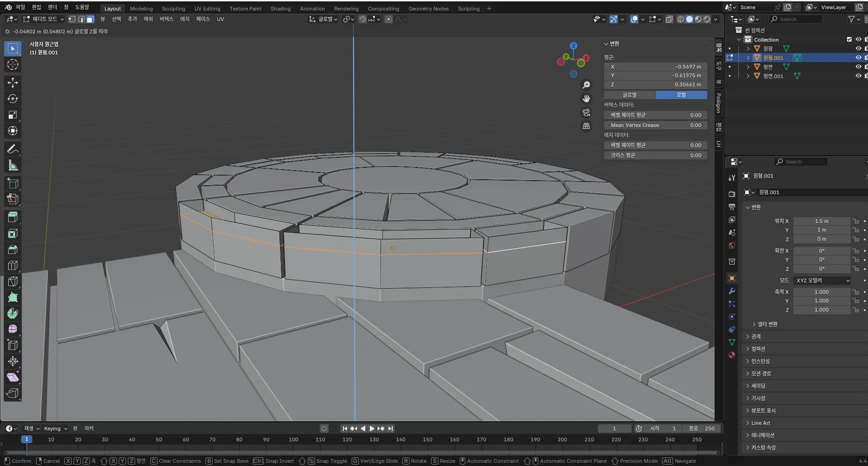This screenshot has height=466, width=868.
Task: Toggle the camera view icon
Action: click(586, 112)
